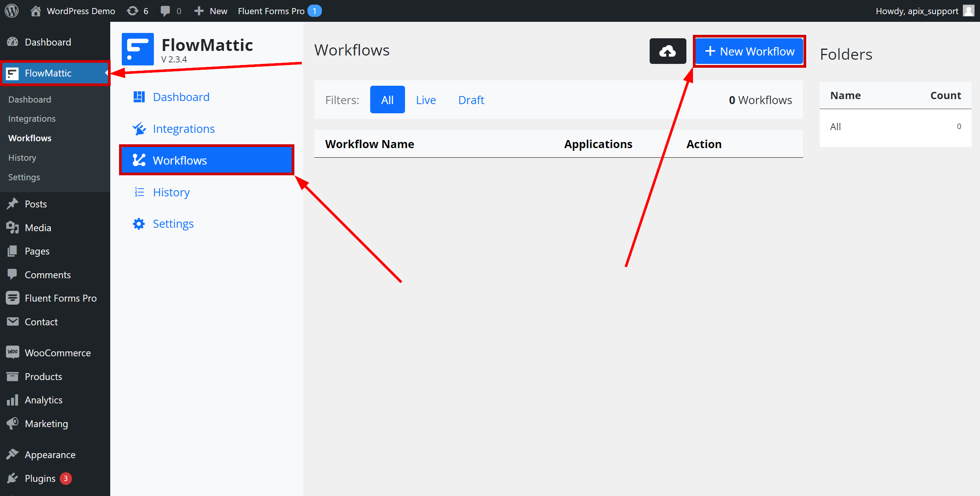Click the plus New icon in admin bar
The width and height of the screenshot is (980, 496).
pos(199,11)
